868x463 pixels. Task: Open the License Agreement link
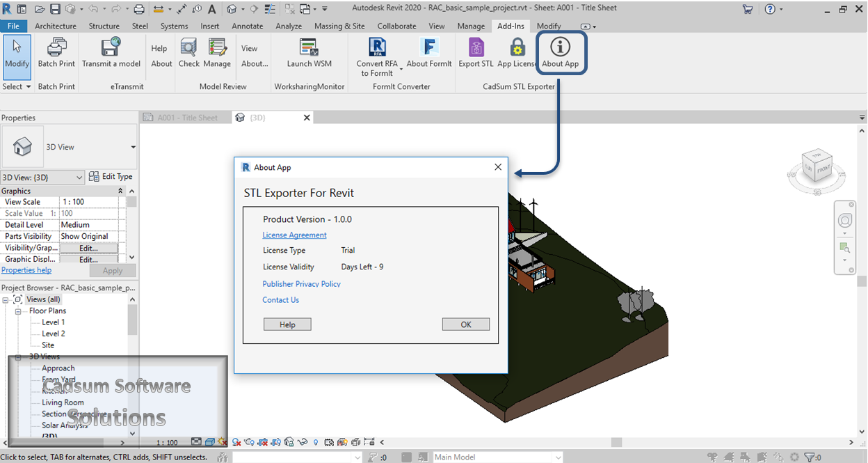point(294,235)
